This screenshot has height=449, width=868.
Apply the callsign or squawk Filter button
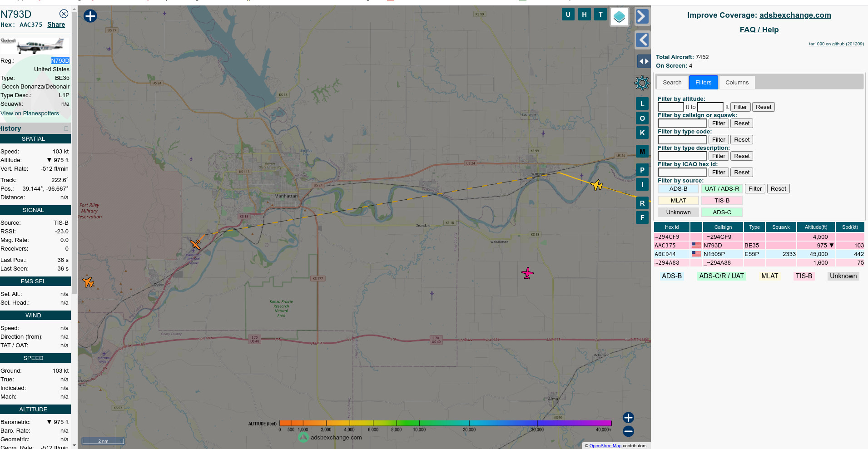click(x=719, y=123)
